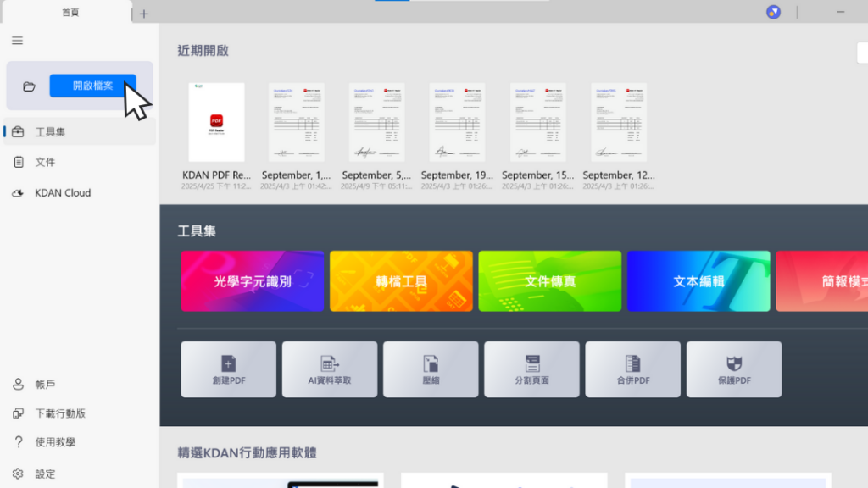Add a new tab with plus icon
Viewport: 868px width, 488px height.
pos(144,14)
